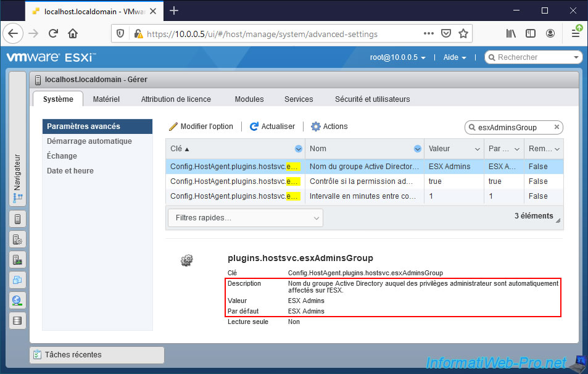Open host Monitor from the navigator sidebar

coord(17,260)
